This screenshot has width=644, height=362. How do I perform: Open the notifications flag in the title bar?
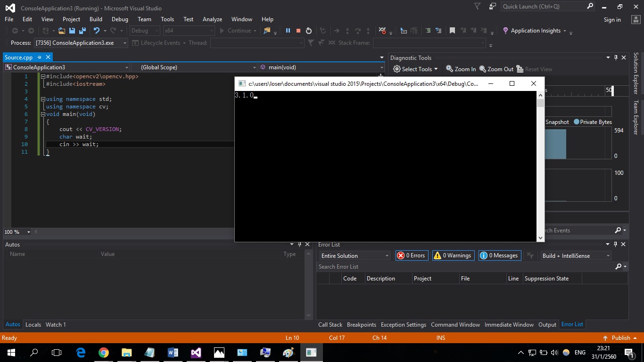pos(477,7)
